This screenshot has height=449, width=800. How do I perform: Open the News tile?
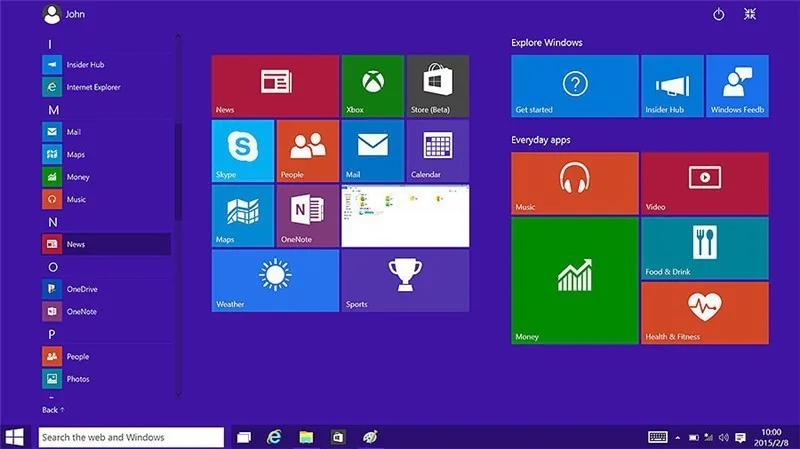275,86
